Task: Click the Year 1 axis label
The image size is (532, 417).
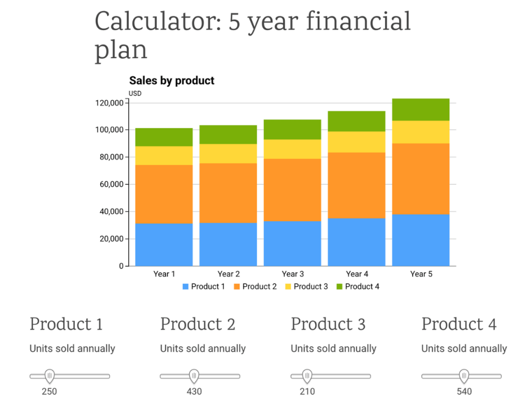Action: pos(164,274)
